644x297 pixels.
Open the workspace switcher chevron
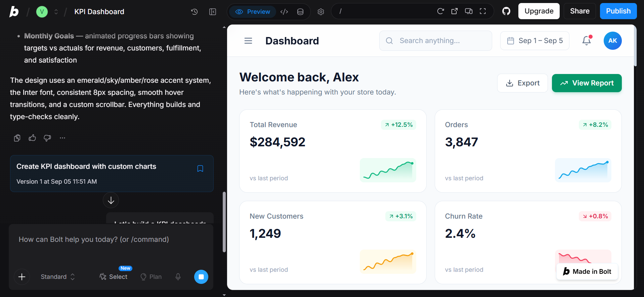point(56,12)
